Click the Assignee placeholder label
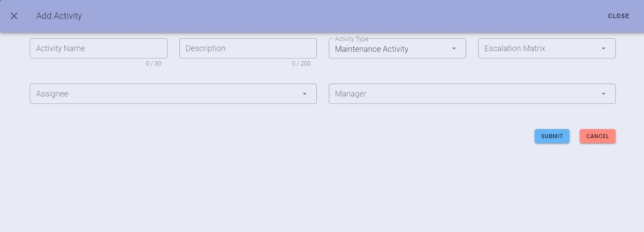This screenshot has height=232, width=644. [52, 94]
